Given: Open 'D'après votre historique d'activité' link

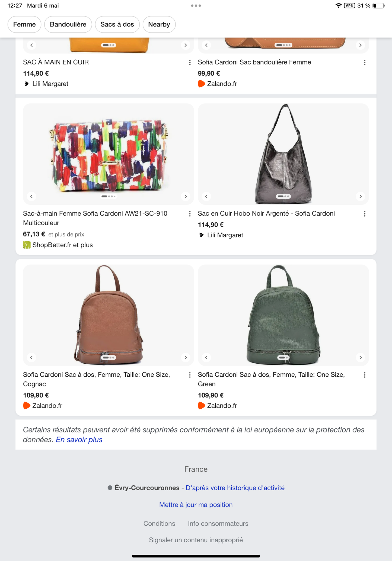Looking at the screenshot, I should 235,488.
